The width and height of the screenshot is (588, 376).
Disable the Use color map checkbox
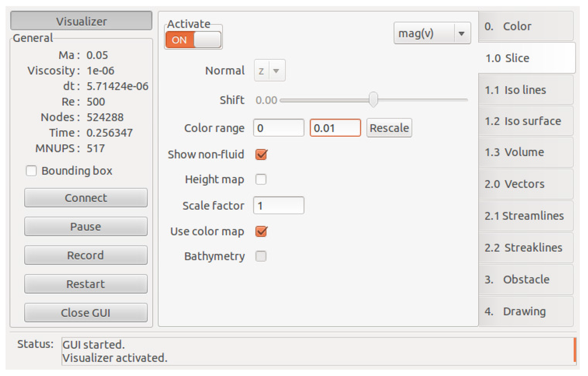click(261, 232)
